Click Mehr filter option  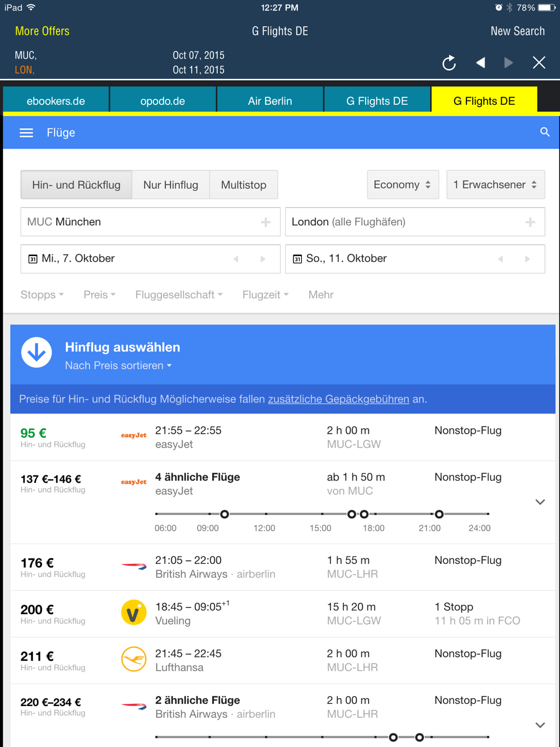pyautogui.click(x=321, y=295)
